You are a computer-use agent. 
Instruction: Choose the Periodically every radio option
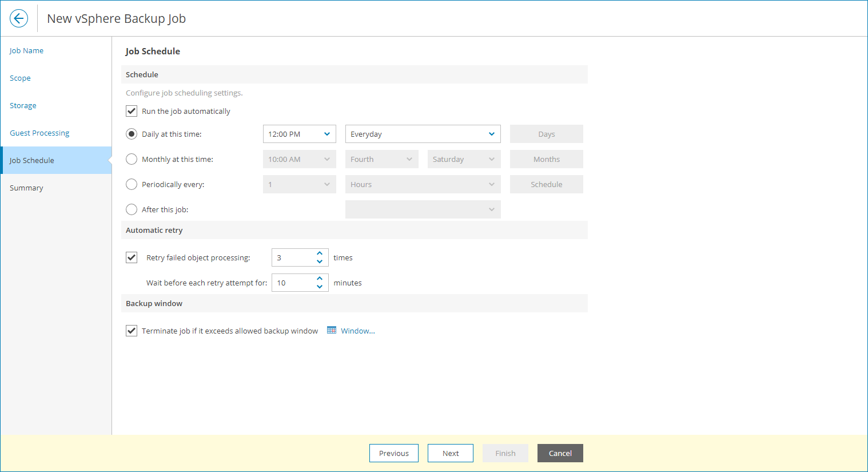pos(132,184)
